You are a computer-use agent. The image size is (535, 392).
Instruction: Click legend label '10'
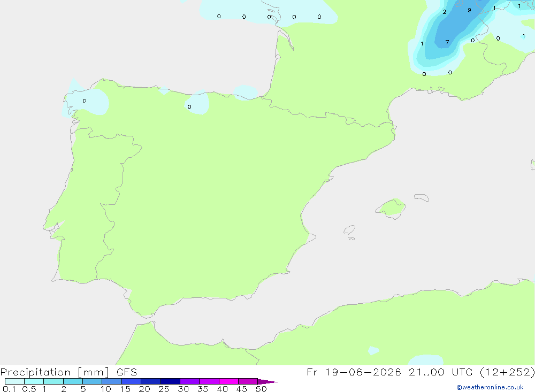(x=106, y=389)
